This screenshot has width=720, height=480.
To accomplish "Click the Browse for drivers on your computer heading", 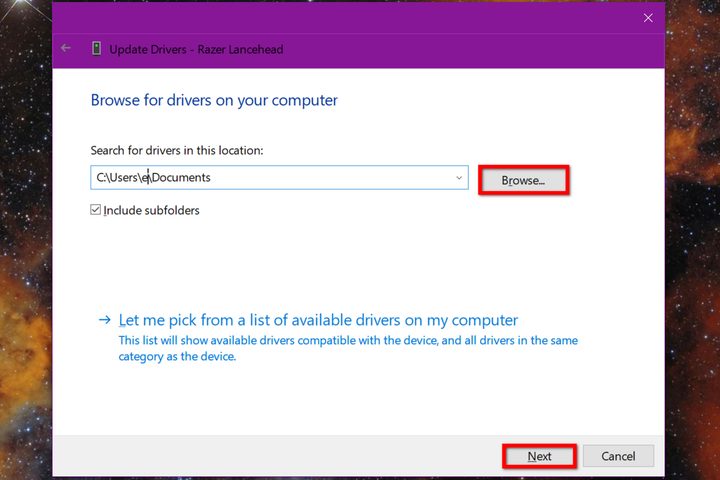I will click(x=214, y=101).
